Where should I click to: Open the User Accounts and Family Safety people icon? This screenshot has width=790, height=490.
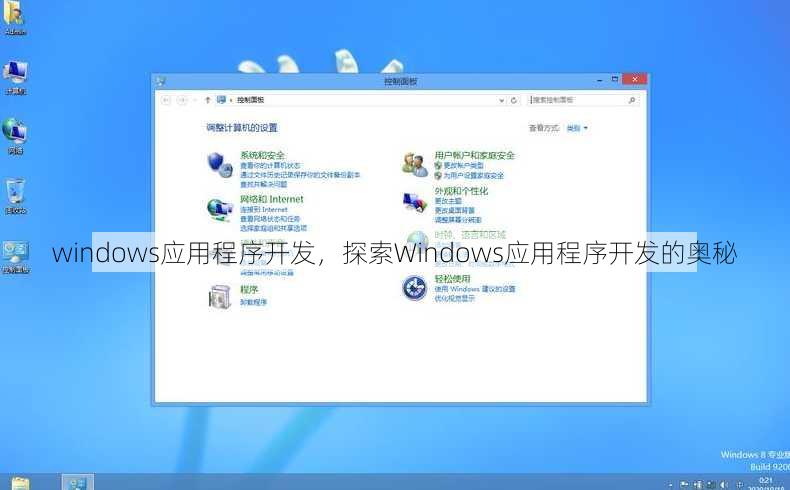point(415,165)
